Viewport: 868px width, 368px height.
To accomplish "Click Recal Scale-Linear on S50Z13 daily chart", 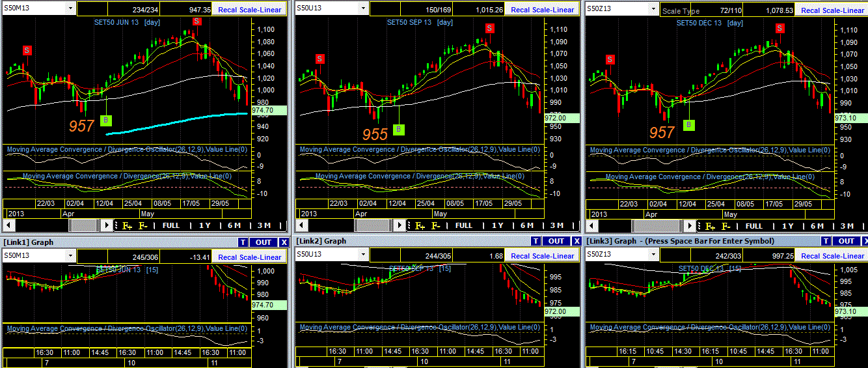I will point(833,10).
